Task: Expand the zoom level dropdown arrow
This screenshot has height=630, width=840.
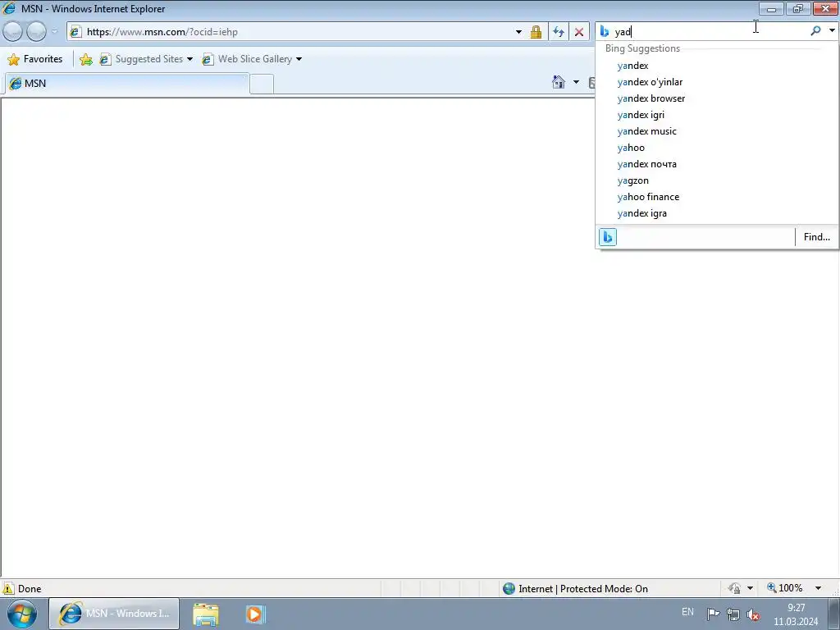Action: coord(818,588)
